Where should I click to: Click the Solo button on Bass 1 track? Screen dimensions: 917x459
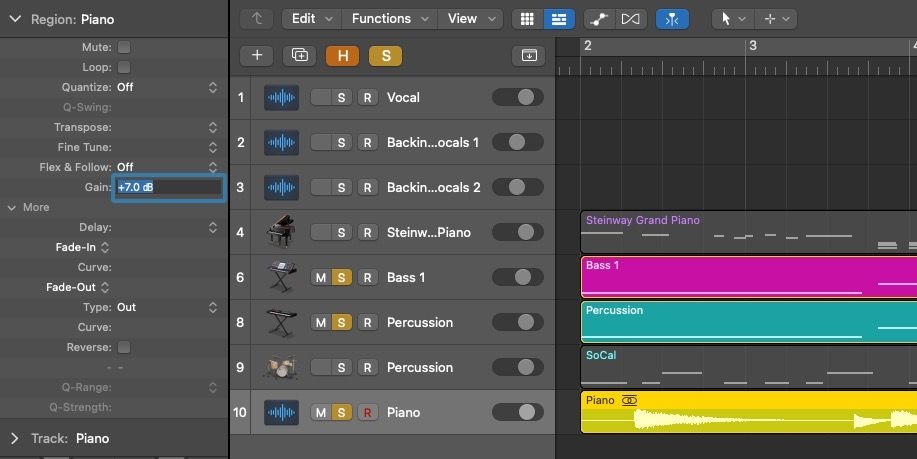click(x=343, y=277)
